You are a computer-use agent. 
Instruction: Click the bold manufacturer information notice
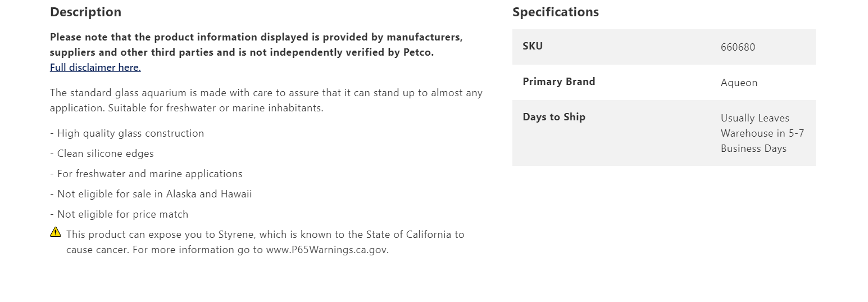coord(256,44)
